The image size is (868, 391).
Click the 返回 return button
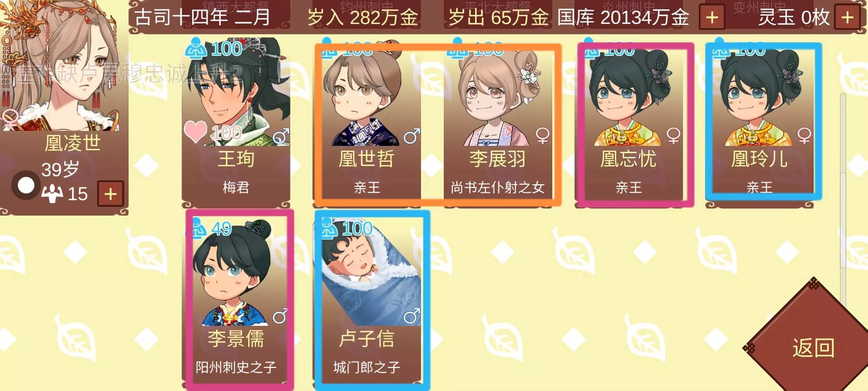(x=813, y=347)
